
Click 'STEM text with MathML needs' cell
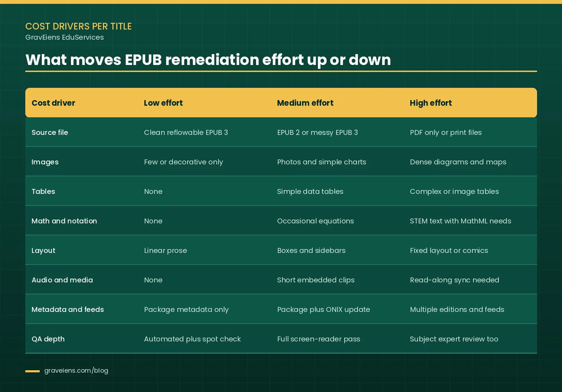(x=460, y=221)
